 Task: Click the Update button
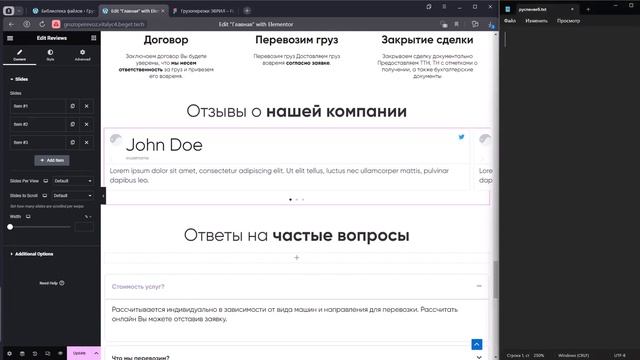click(80, 353)
